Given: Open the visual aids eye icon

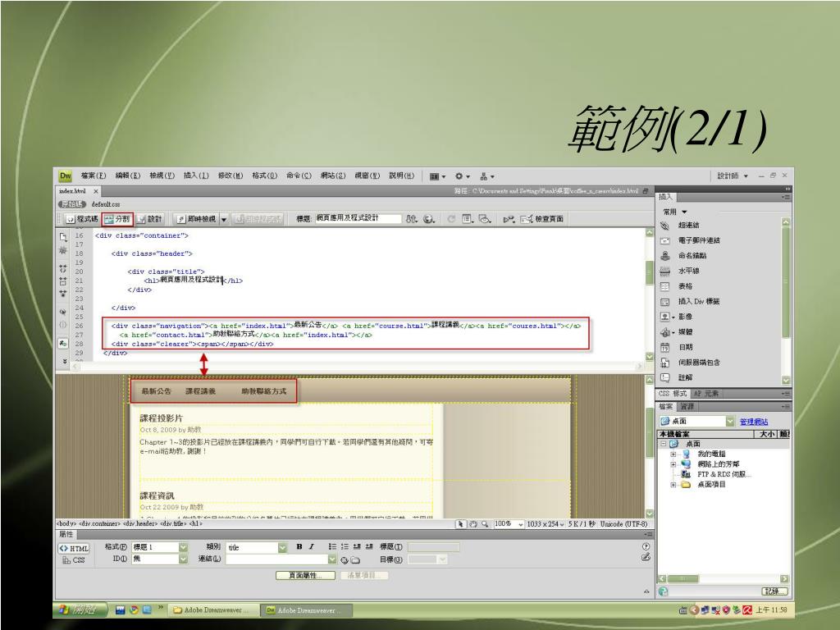Looking at the screenshot, I should click(x=485, y=219).
